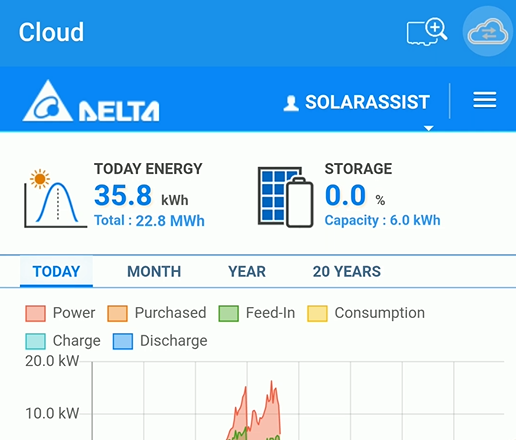Screen dimensions: 516x440
Task: Click the Delta logo
Action: 91,101
